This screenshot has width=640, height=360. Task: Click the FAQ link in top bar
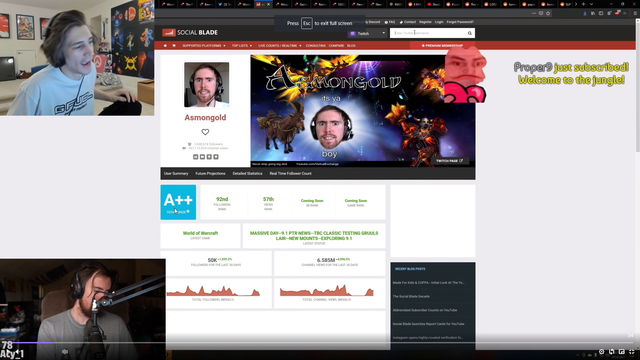[x=390, y=22]
